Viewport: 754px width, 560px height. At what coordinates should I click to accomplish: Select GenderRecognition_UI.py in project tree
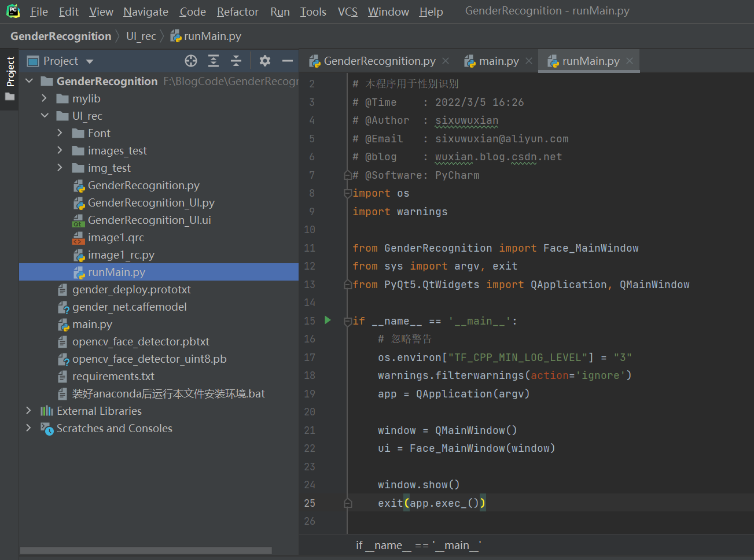[x=151, y=202]
